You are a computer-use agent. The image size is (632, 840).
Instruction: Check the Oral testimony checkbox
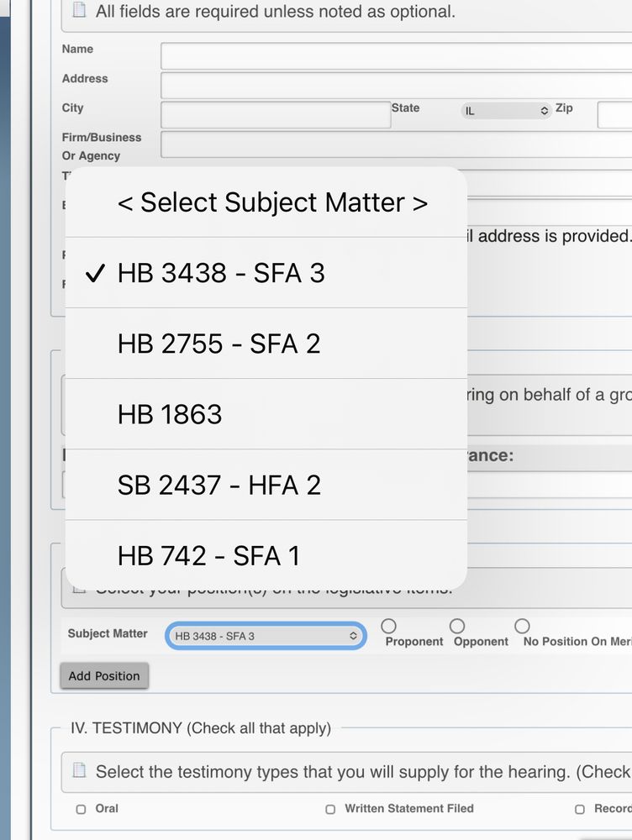tap(80, 808)
